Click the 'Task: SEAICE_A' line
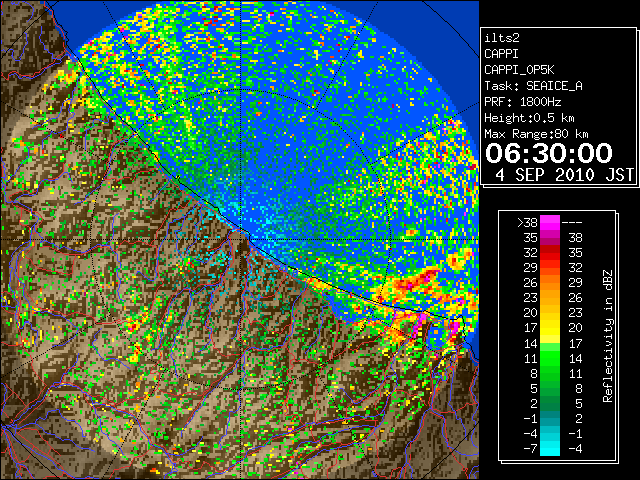Image resolution: width=640 pixels, height=480 pixels. point(533,86)
